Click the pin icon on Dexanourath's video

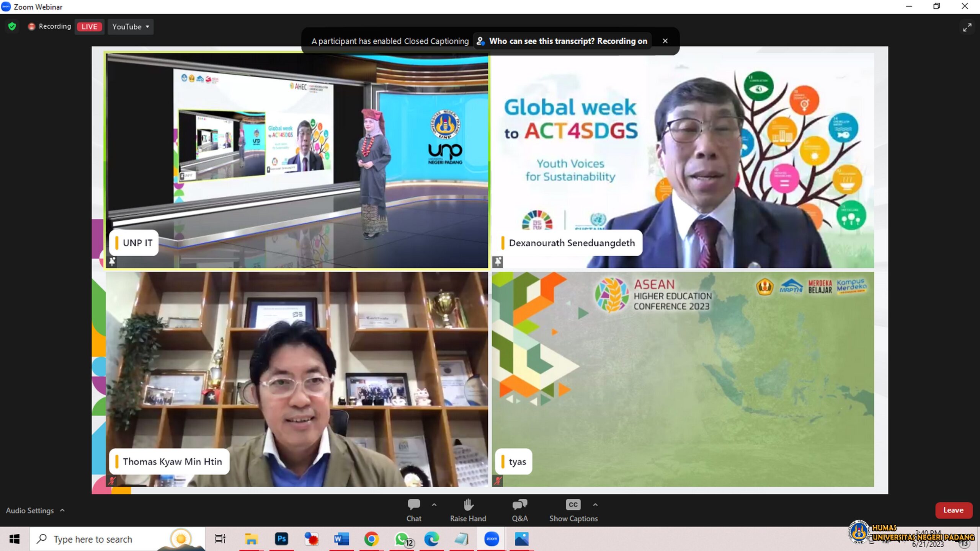click(x=498, y=262)
